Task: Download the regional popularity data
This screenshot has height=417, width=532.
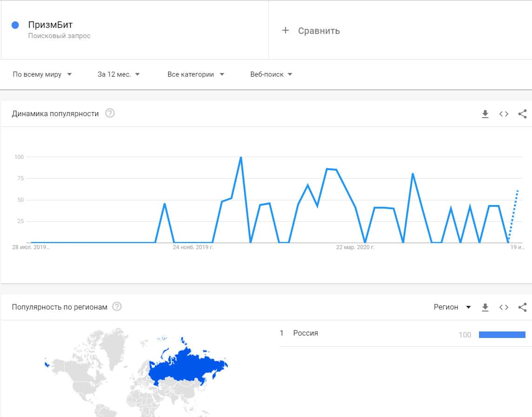Action: [x=485, y=307]
